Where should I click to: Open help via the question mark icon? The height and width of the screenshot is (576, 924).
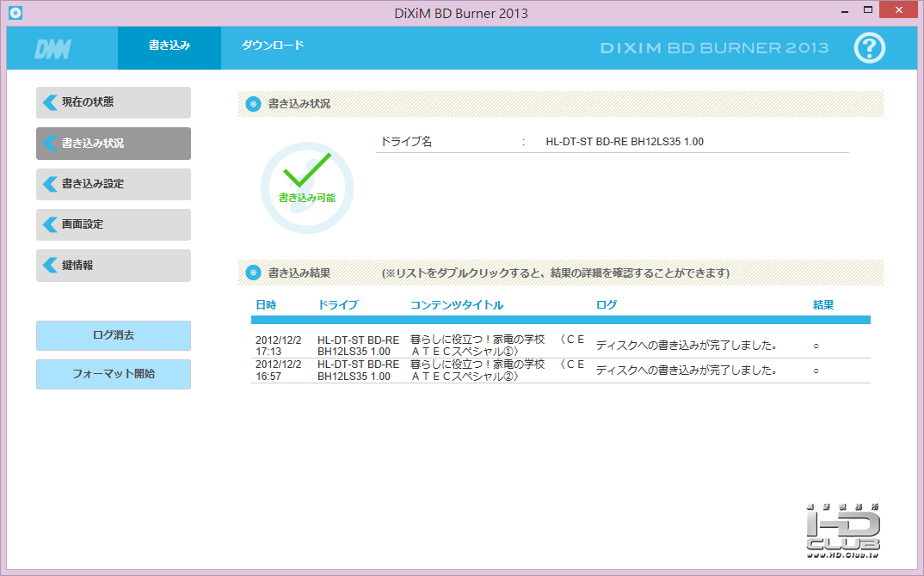870,47
